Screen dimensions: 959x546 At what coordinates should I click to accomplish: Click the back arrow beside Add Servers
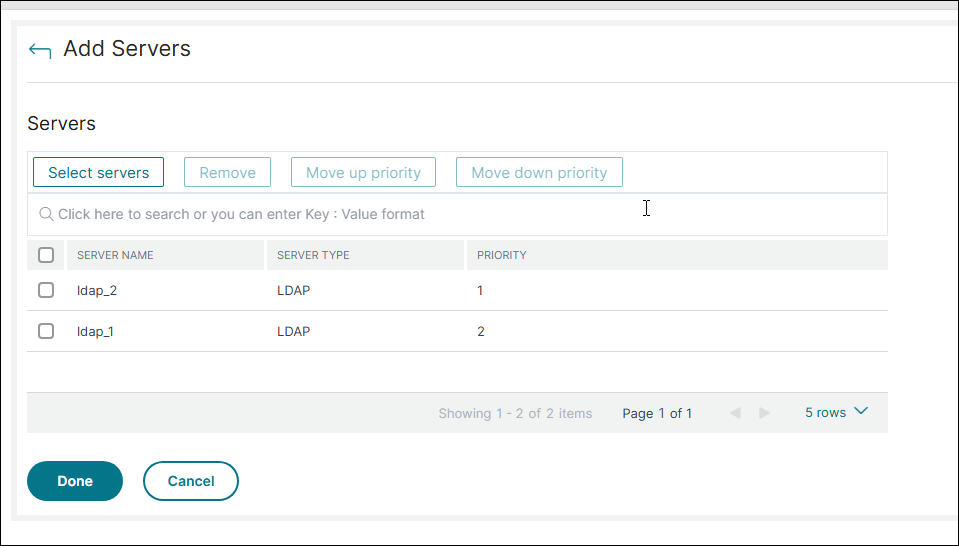[40, 50]
